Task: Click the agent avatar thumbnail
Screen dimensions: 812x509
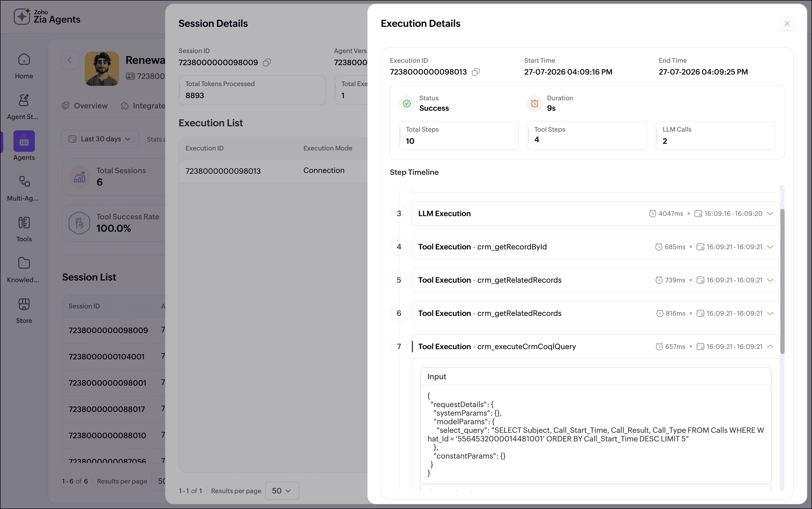Action: 102,69
